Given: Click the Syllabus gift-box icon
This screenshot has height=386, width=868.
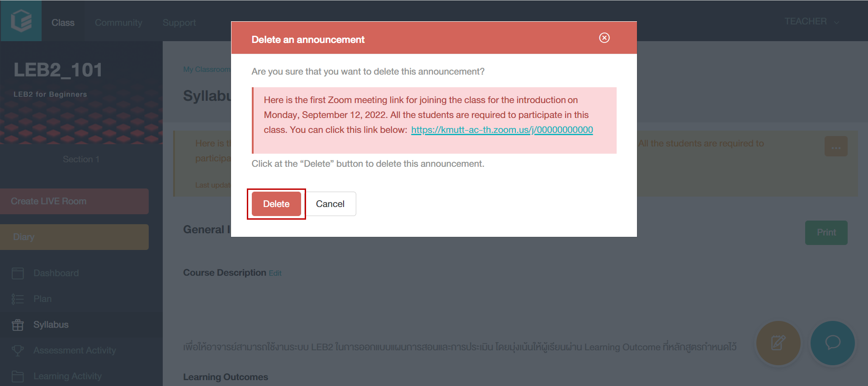Looking at the screenshot, I should (18, 325).
